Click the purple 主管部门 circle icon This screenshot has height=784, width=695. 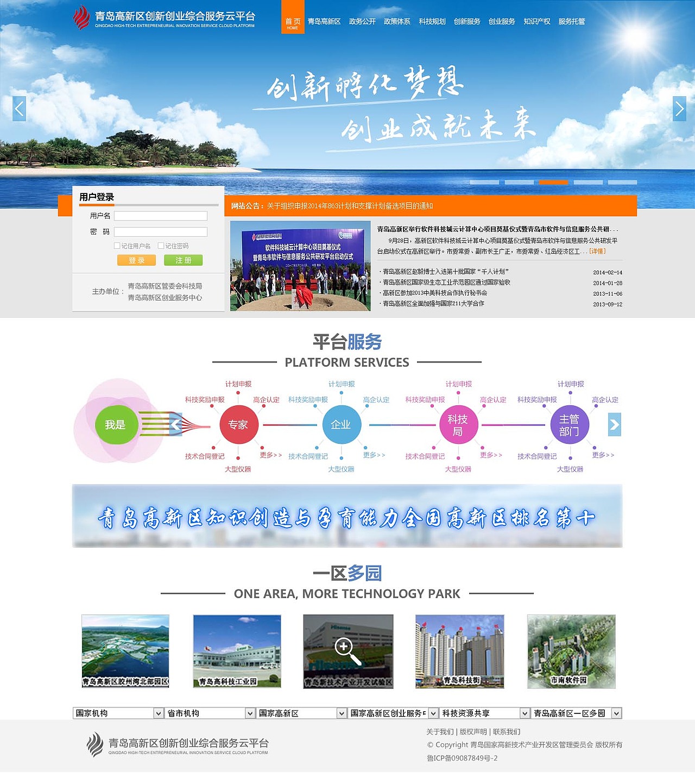tap(570, 425)
